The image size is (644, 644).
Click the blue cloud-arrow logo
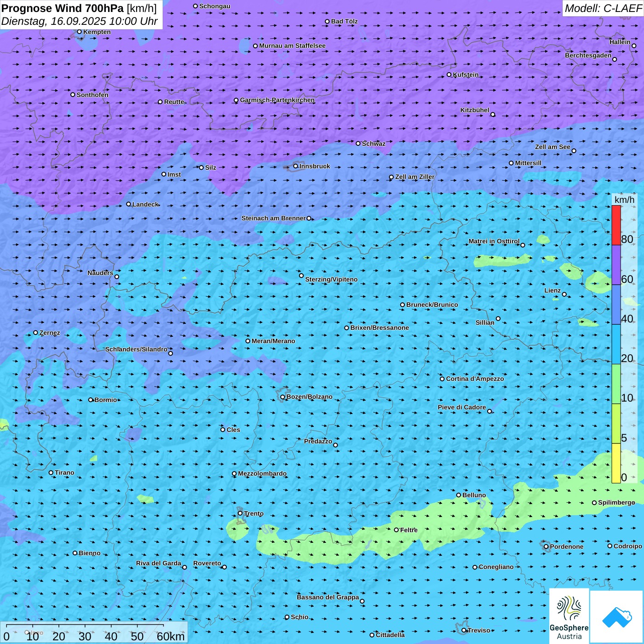coord(616,617)
